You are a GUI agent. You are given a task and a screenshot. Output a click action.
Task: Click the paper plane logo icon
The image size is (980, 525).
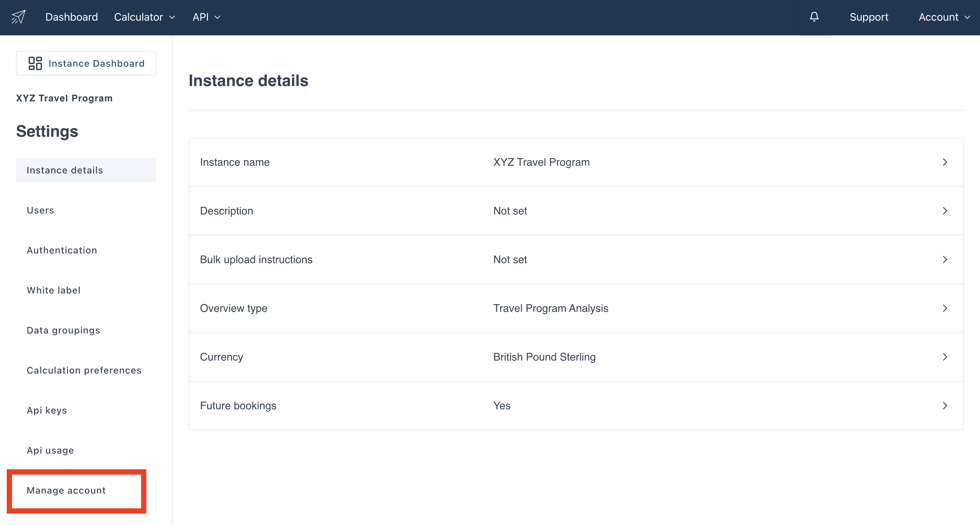[18, 17]
